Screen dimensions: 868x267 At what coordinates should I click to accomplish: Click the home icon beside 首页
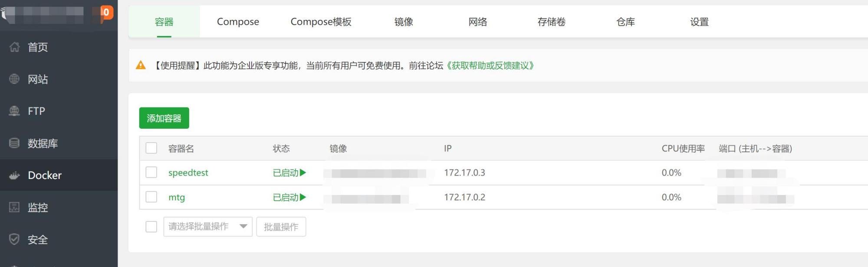[x=15, y=47]
